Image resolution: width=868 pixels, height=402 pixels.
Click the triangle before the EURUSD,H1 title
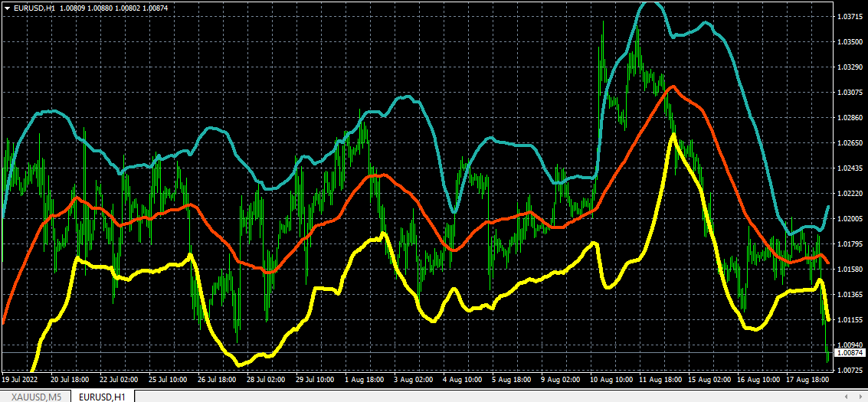pos(7,8)
